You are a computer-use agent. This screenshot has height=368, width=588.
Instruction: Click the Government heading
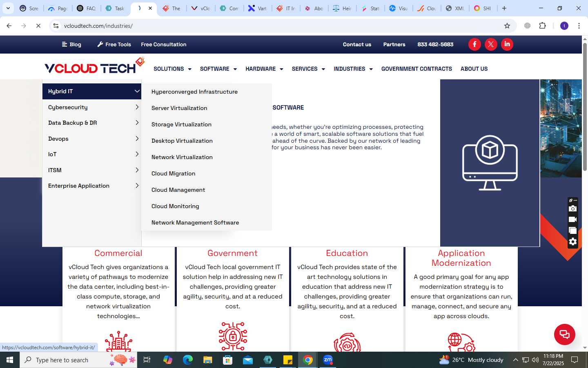tap(233, 253)
